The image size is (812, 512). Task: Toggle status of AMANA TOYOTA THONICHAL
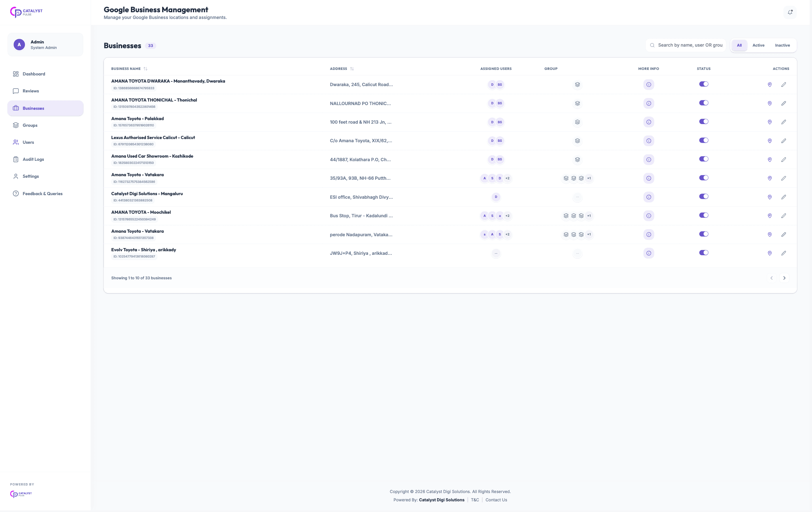[704, 103]
